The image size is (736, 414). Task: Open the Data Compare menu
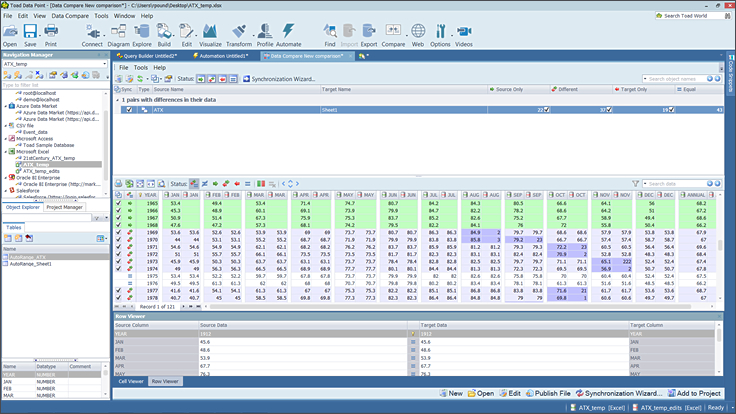70,16
